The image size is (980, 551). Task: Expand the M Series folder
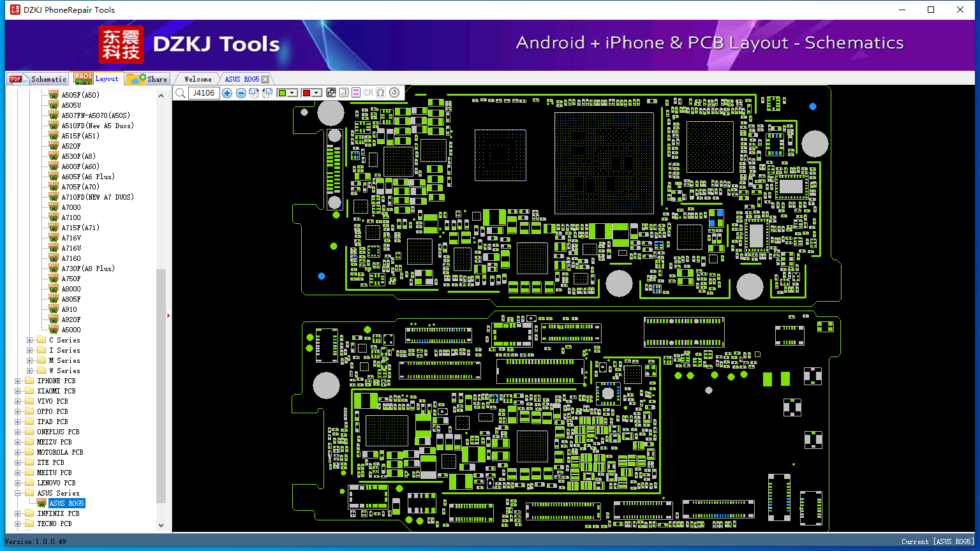click(29, 360)
